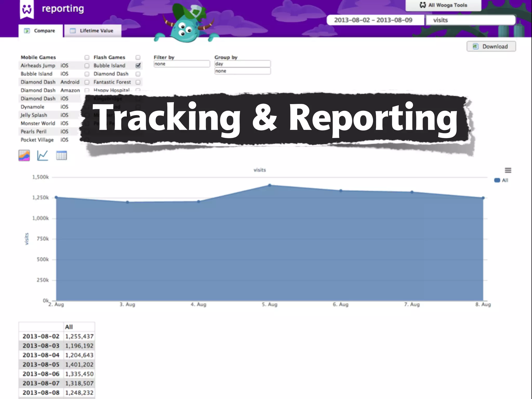Open the Filter by none dropdown
The width and height of the screenshot is (532, 399).
182,64
